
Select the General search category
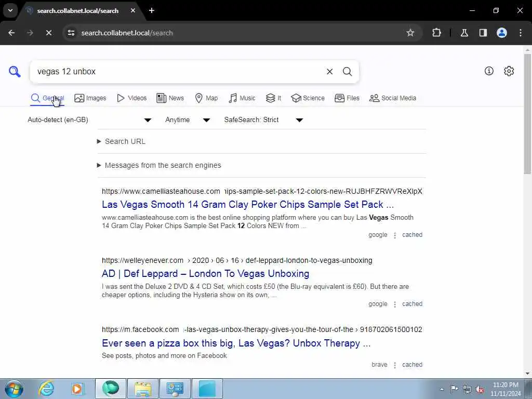click(47, 98)
